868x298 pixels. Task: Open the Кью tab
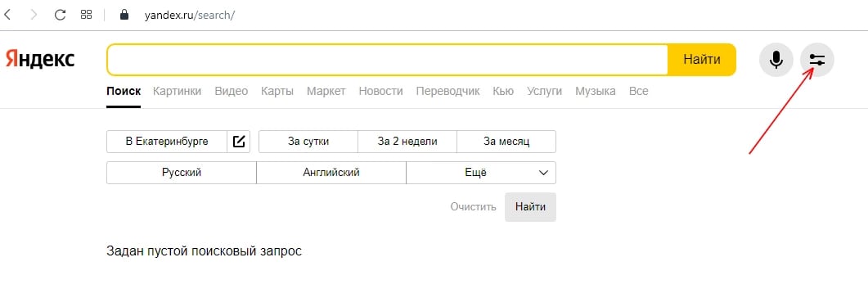point(503,92)
